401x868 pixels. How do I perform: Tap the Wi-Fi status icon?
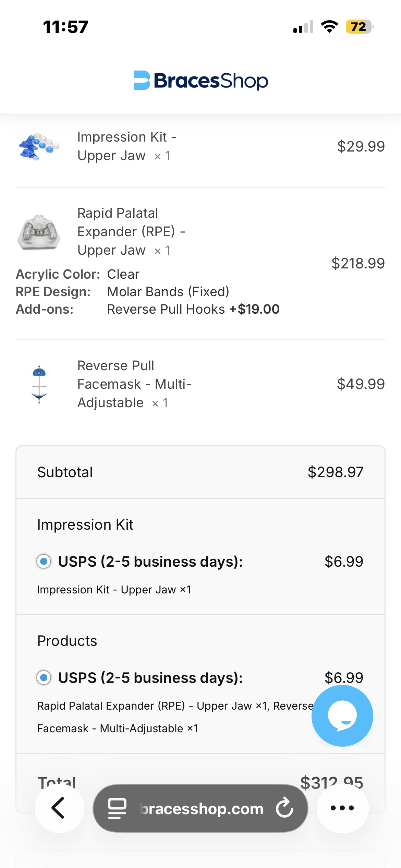point(329,27)
